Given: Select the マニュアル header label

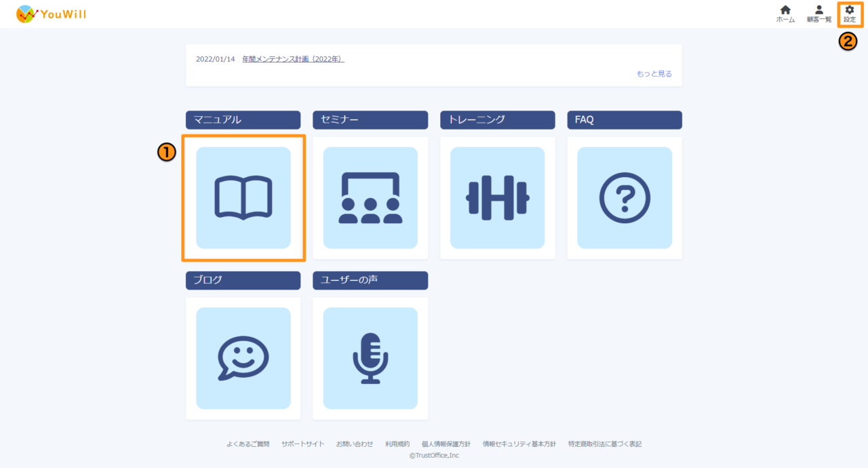Looking at the screenshot, I should coord(243,120).
